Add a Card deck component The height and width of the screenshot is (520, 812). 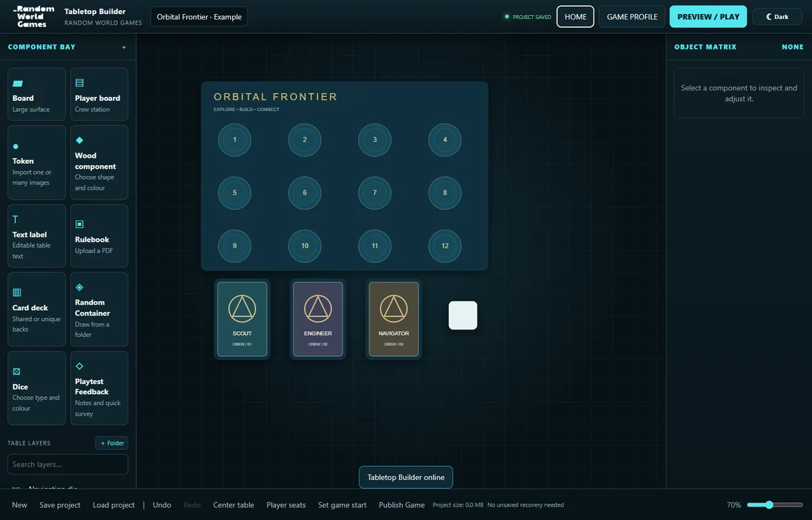click(37, 309)
